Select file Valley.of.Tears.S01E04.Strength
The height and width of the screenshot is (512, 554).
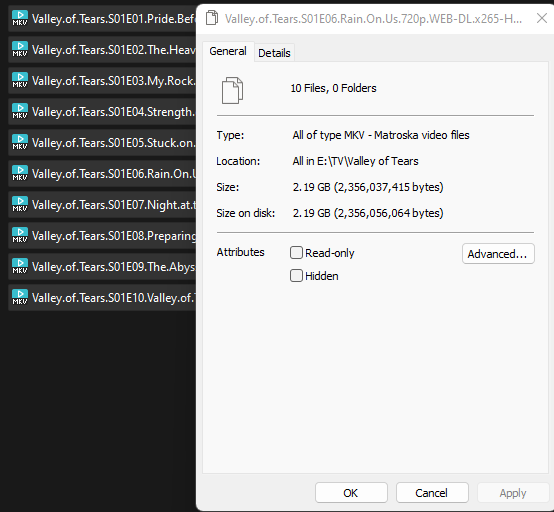point(102,111)
